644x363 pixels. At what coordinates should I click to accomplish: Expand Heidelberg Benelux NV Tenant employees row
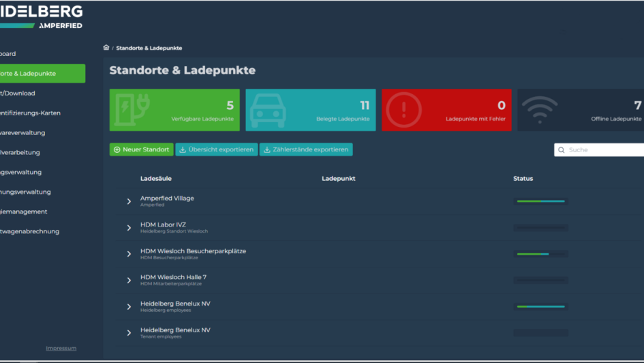pos(129,333)
